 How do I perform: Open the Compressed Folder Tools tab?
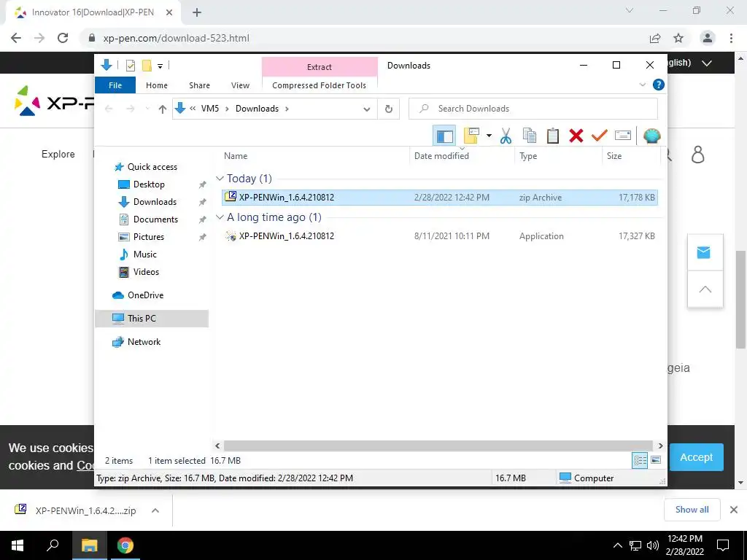pyautogui.click(x=320, y=85)
